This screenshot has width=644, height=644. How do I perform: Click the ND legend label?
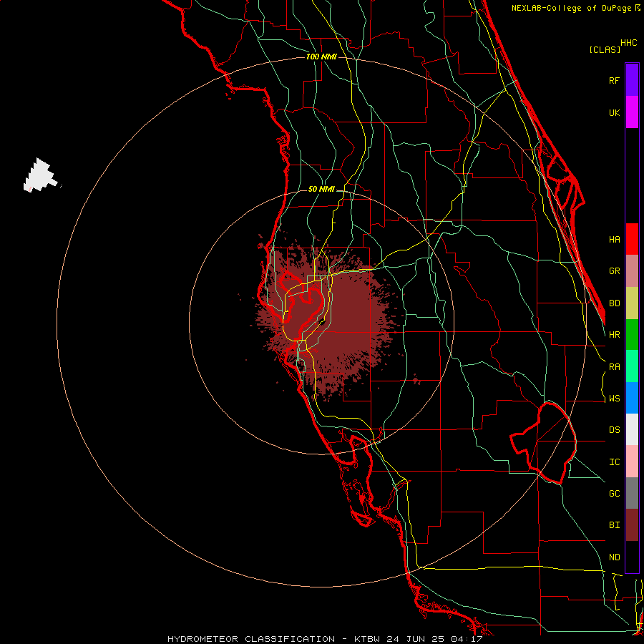click(614, 557)
